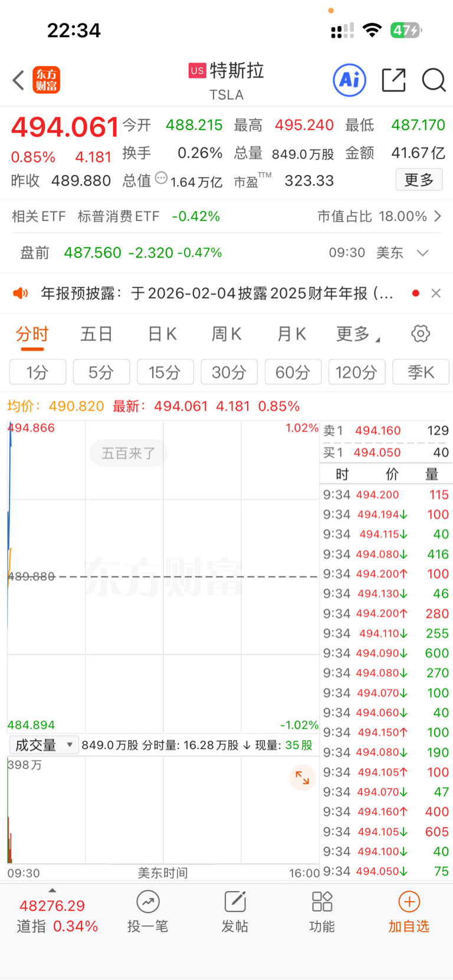Tap the 五百来了 chart bubble
The height and width of the screenshot is (980, 453).
(129, 453)
